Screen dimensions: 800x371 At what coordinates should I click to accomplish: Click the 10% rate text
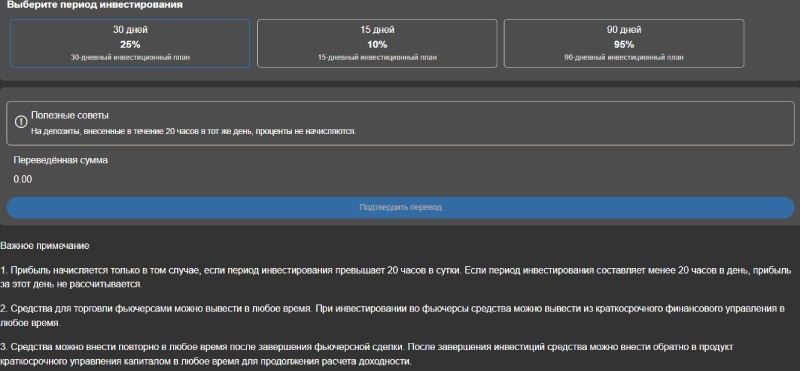click(377, 44)
